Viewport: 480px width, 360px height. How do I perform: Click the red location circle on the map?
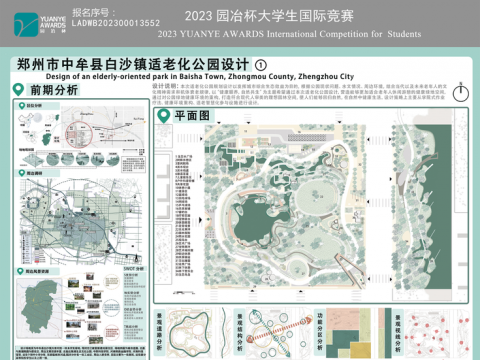tap(79, 135)
